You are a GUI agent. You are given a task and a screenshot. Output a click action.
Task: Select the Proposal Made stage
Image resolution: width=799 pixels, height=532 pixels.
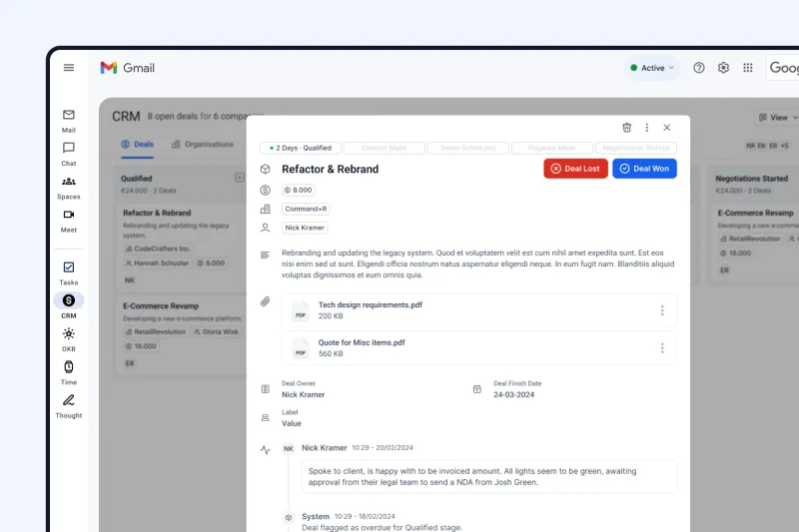click(552, 148)
